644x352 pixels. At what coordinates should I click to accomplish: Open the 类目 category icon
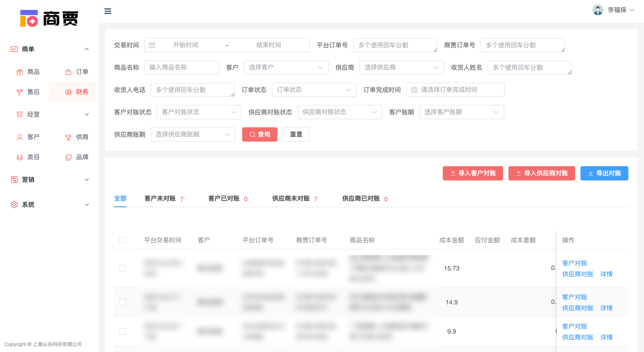[19, 157]
